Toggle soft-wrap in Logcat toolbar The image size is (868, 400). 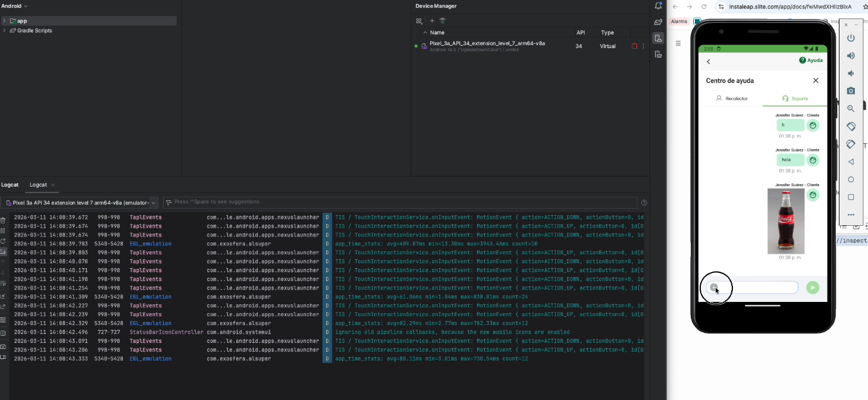pyautogui.click(x=4, y=284)
